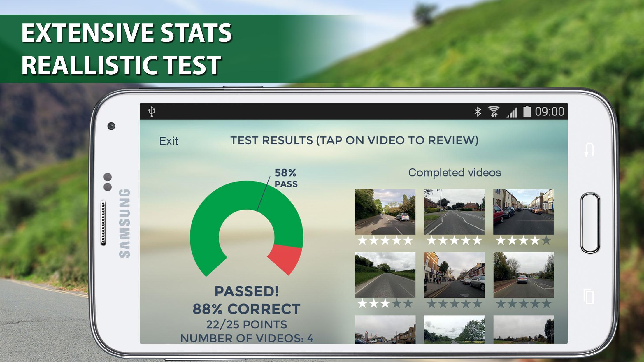Tap the Wi-Fi status icon
This screenshot has height=362, width=644.
point(494,112)
